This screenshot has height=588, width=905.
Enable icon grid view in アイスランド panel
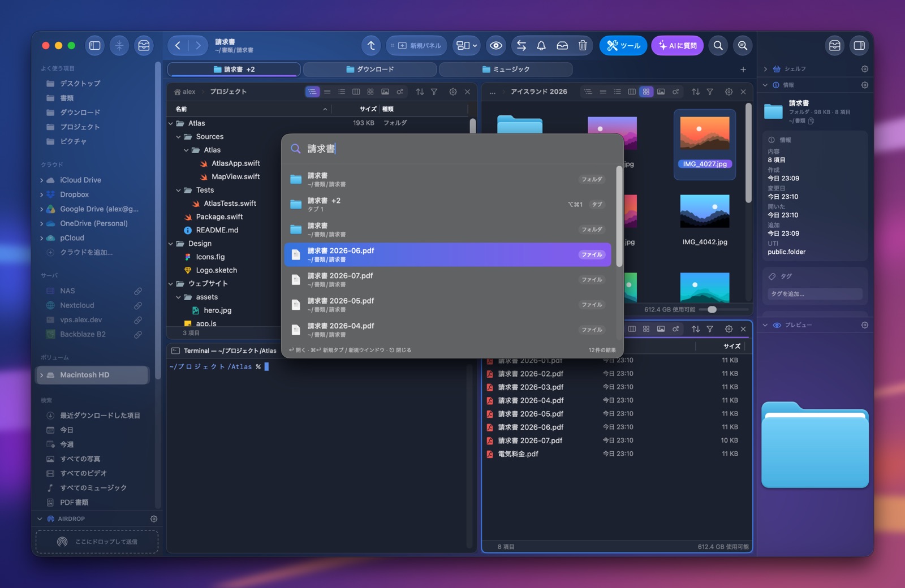[646, 92]
